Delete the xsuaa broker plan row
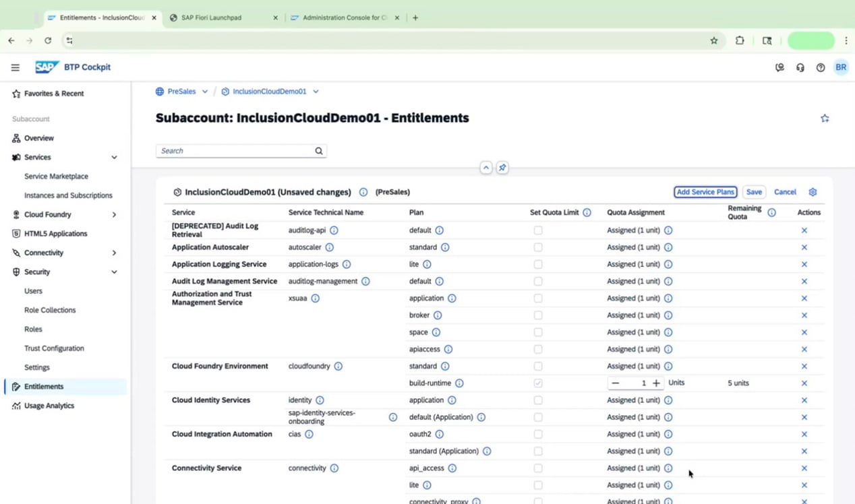 click(804, 315)
